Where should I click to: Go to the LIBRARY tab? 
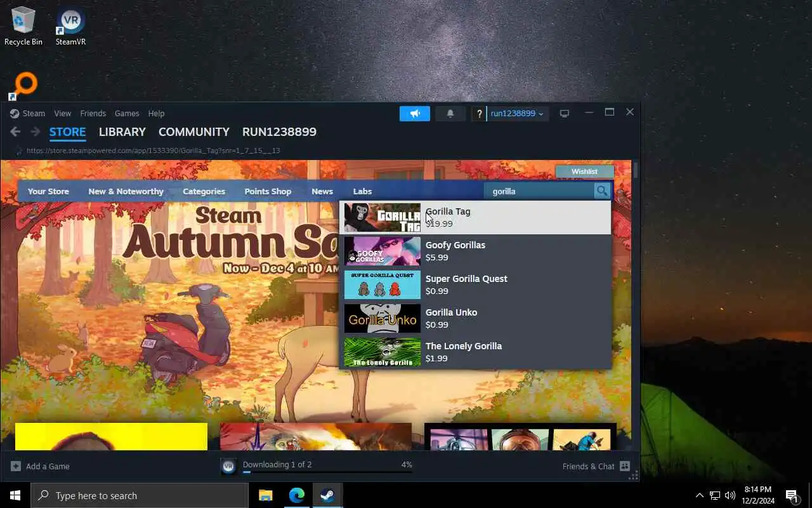click(122, 131)
